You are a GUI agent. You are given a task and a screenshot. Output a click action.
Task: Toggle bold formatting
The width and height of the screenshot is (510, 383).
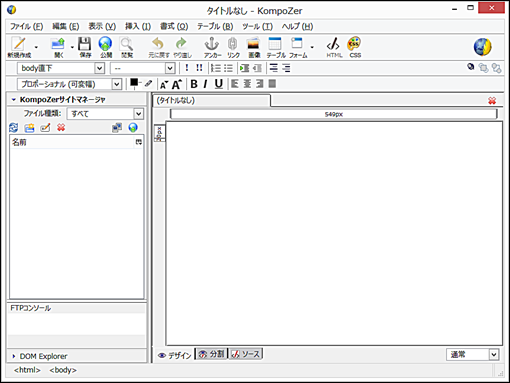point(194,84)
